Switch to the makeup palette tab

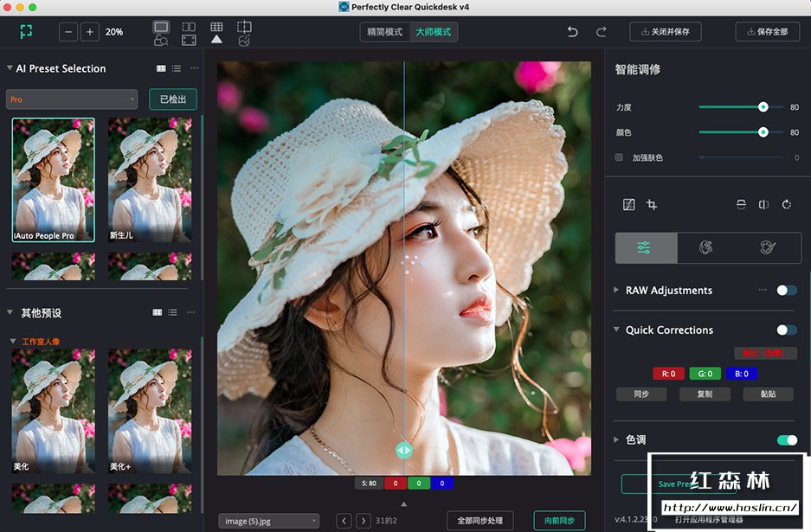[767, 248]
